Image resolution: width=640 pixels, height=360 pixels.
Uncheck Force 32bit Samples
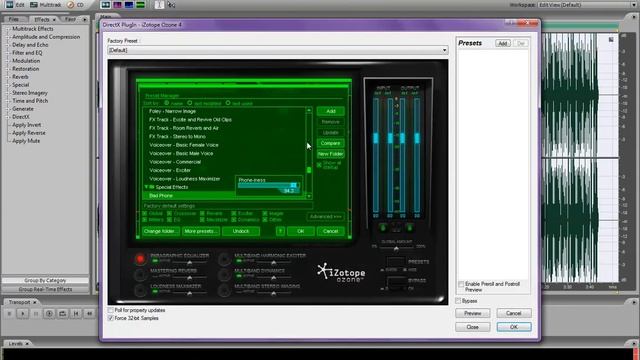point(111,318)
